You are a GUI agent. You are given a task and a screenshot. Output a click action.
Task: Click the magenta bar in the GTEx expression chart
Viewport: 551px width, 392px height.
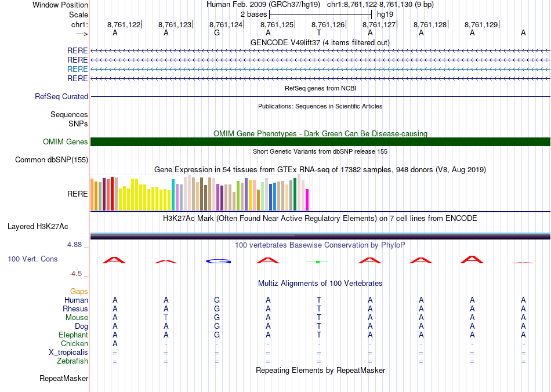307,199
